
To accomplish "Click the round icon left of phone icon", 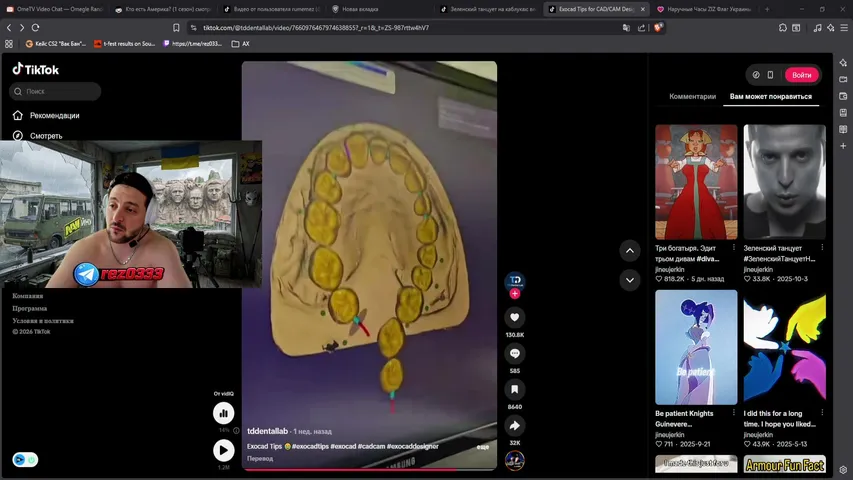I will coord(756,75).
